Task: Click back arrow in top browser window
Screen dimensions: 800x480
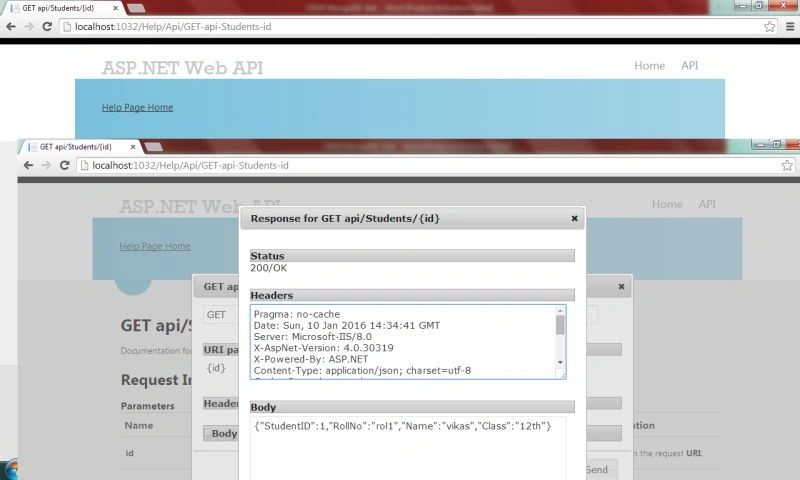Action: (x=11, y=27)
